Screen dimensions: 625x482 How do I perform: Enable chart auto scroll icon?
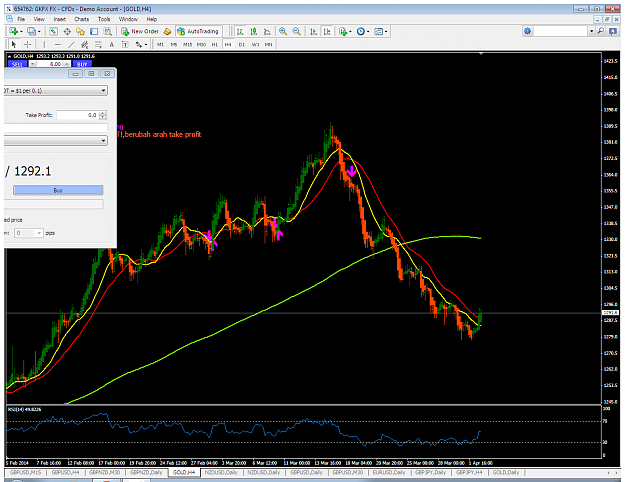coord(314,31)
